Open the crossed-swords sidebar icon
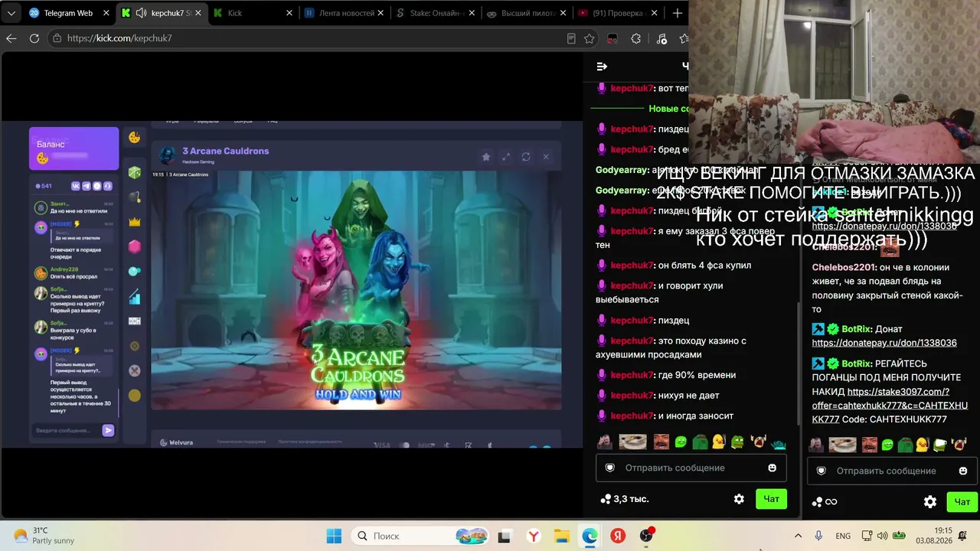The height and width of the screenshot is (551, 980). pos(135,370)
